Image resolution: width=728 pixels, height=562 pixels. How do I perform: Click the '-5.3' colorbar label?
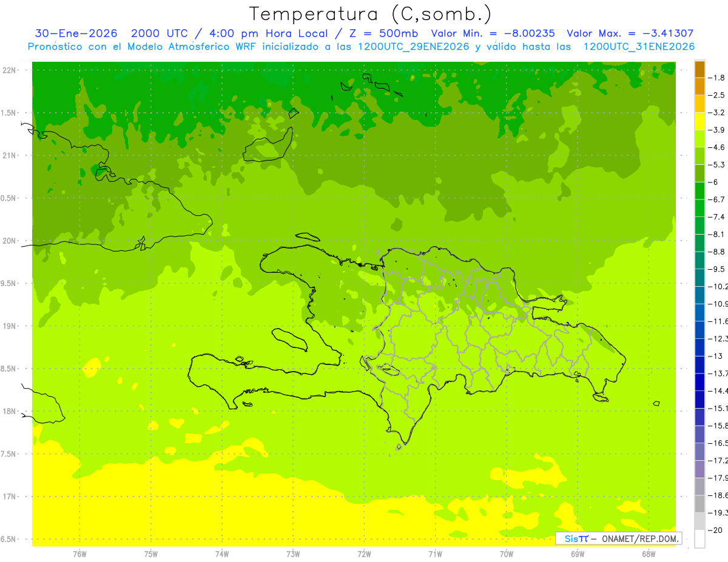[x=718, y=165]
